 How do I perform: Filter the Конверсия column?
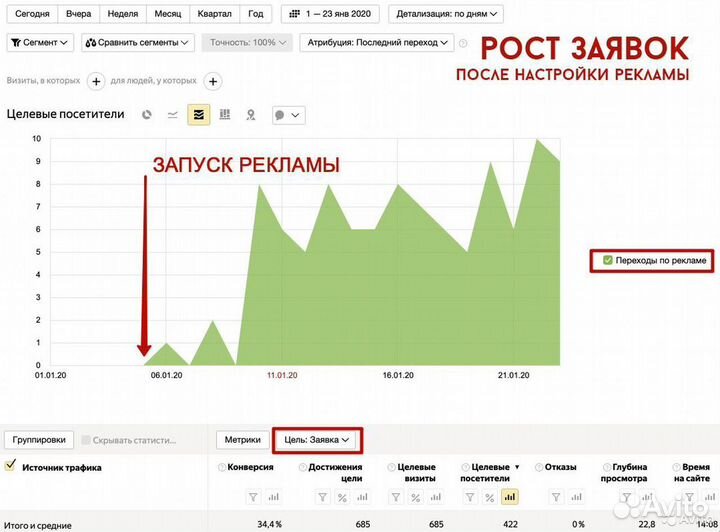click(x=253, y=497)
